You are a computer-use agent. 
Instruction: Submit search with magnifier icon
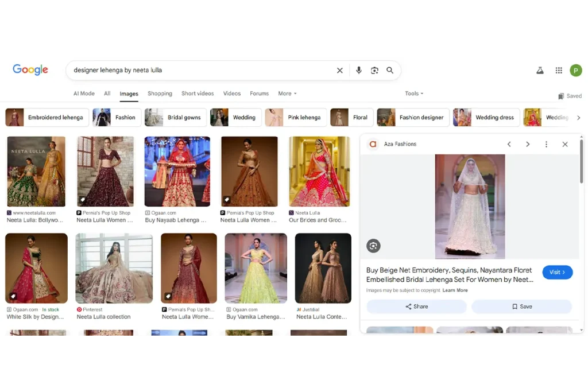click(390, 71)
